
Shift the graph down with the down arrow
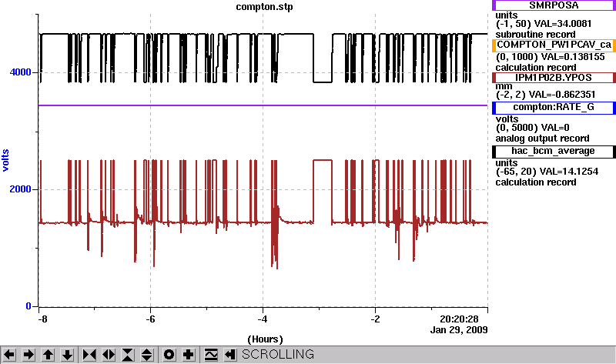[x=67, y=355]
